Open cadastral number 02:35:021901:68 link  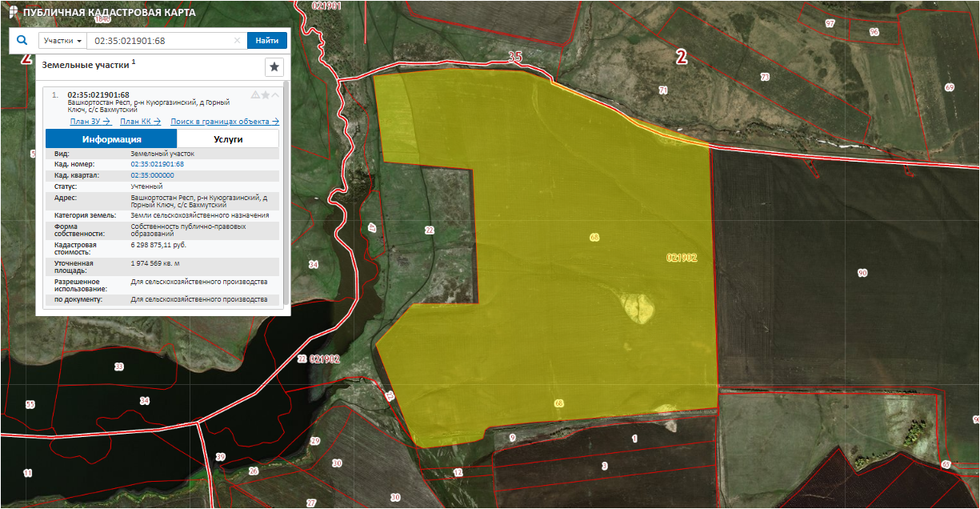[157, 164]
